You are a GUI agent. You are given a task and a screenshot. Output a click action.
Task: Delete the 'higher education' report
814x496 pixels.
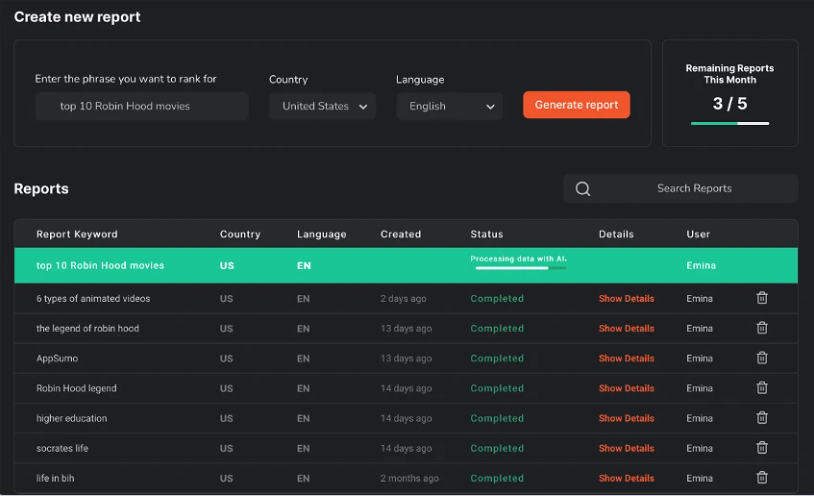[762, 418]
